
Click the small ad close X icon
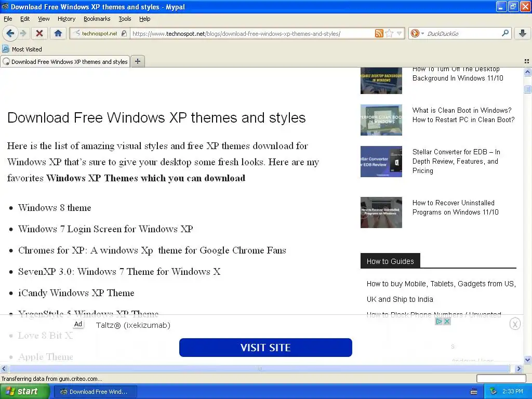[447, 321]
